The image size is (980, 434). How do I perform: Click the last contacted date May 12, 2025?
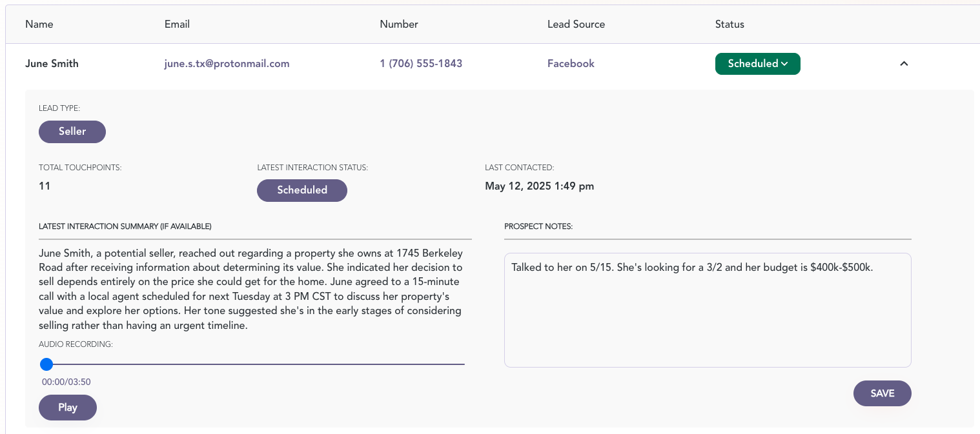coord(539,186)
